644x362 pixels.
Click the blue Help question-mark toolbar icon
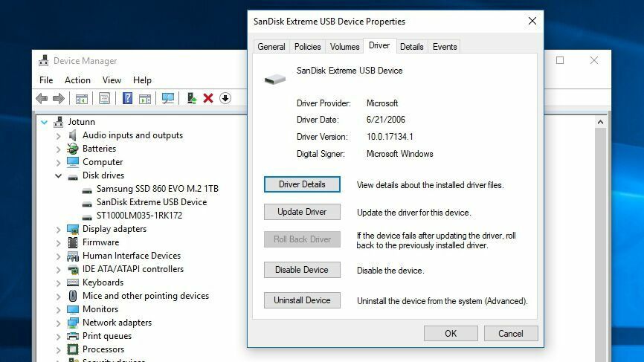127,99
